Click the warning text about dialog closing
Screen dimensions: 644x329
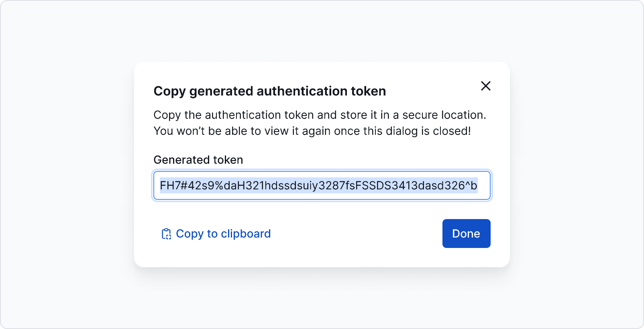(x=312, y=131)
